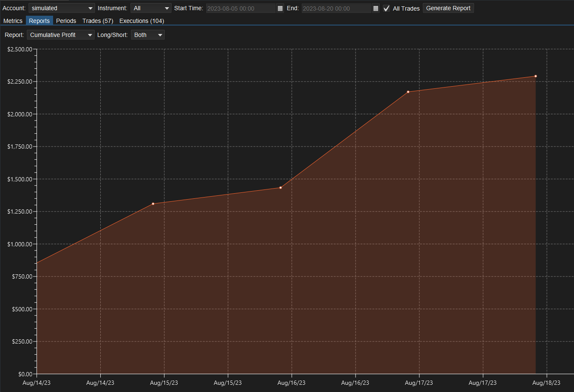Expand the Instrument All dropdown
Image resolution: width=574 pixels, height=392 pixels.
[151, 8]
